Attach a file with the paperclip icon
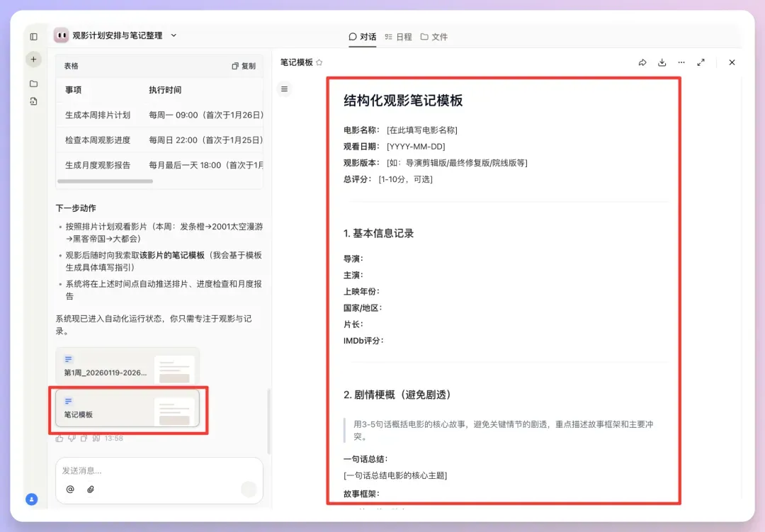The width and height of the screenshot is (765, 532). coord(90,489)
